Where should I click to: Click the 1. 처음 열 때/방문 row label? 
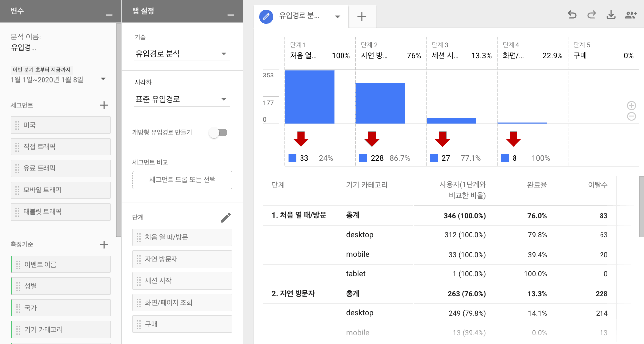(x=299, y=215)
